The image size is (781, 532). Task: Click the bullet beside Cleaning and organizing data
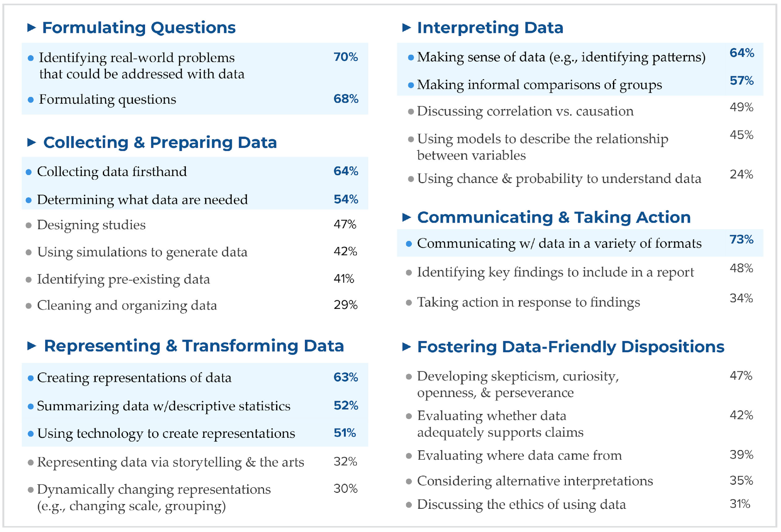pos(29,306)
